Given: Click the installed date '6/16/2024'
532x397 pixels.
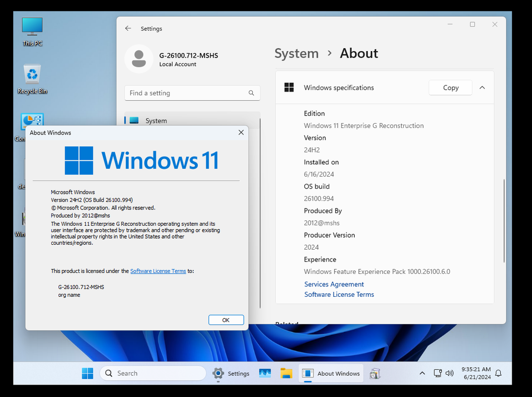Looking at the screenshot, I should [319, 174].
